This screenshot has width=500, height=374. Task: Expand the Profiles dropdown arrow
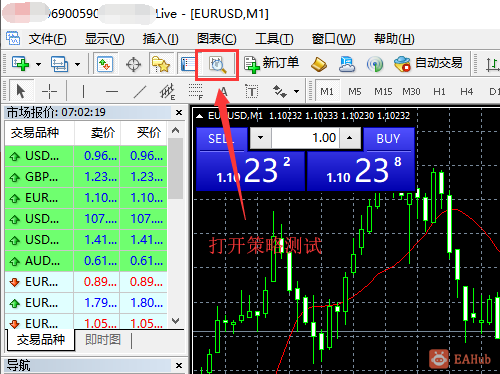point(77,64)
